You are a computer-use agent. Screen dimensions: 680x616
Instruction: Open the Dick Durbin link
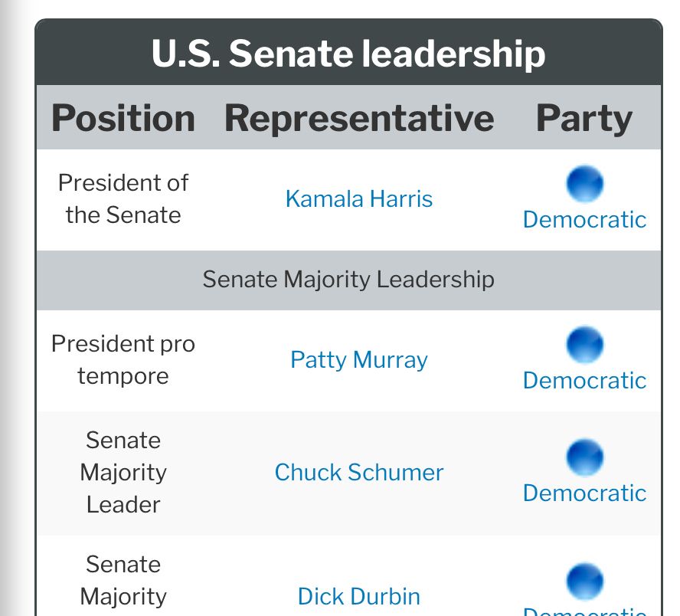(x=359, y=597)
